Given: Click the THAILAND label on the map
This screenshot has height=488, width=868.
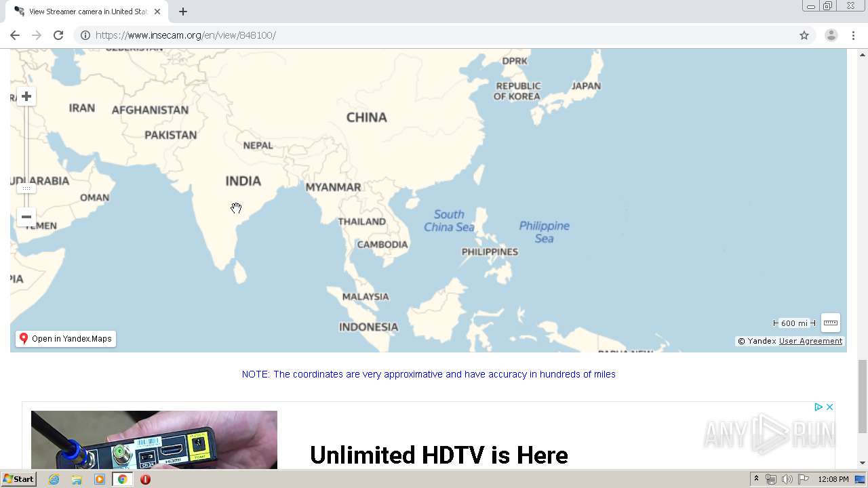Looking at the screenshot, I should (x=361, y=222).
